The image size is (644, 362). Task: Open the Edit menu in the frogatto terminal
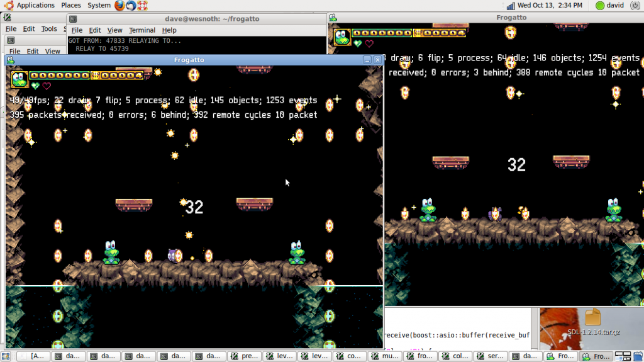click(95, 30)
